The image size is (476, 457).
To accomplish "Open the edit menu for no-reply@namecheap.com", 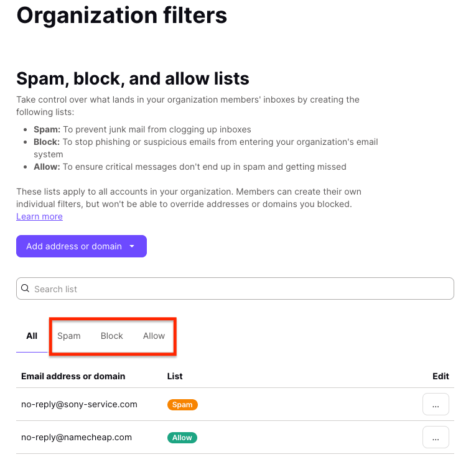I will (x=436, y=437).
